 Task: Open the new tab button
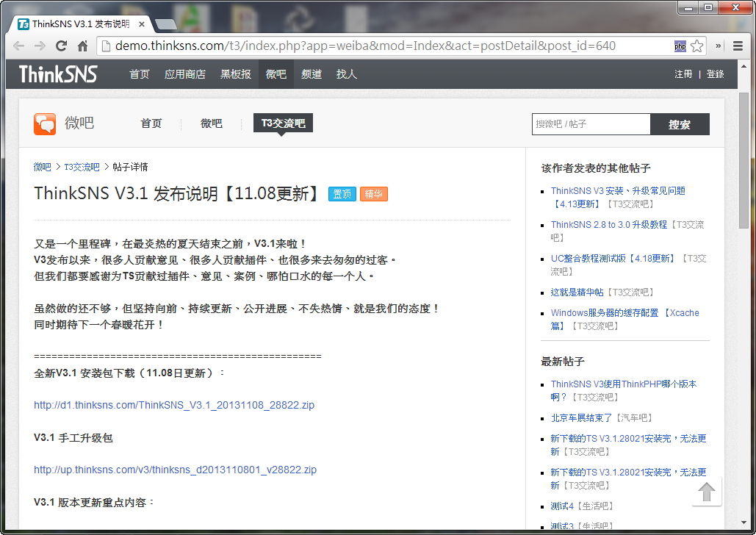pos(165,24)
